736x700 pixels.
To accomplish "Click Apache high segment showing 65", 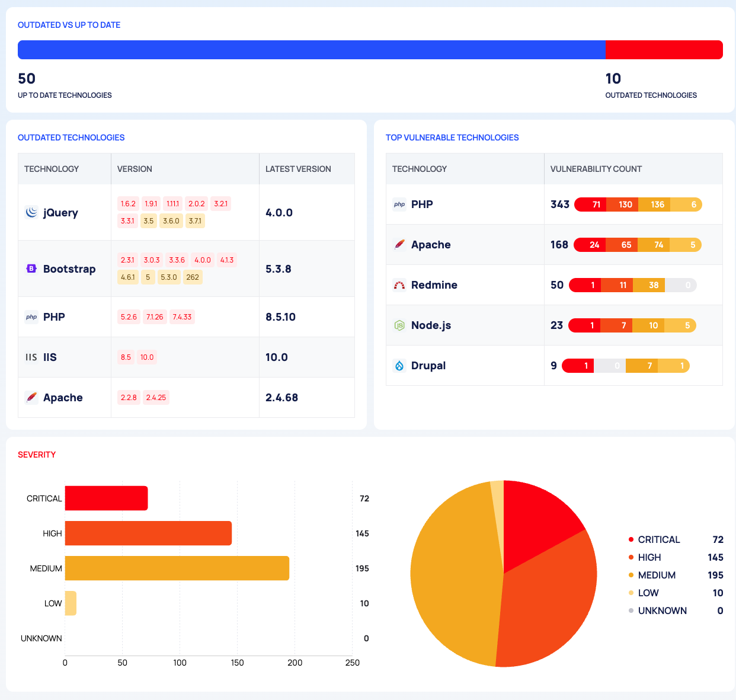I will [x=622, y=245].
